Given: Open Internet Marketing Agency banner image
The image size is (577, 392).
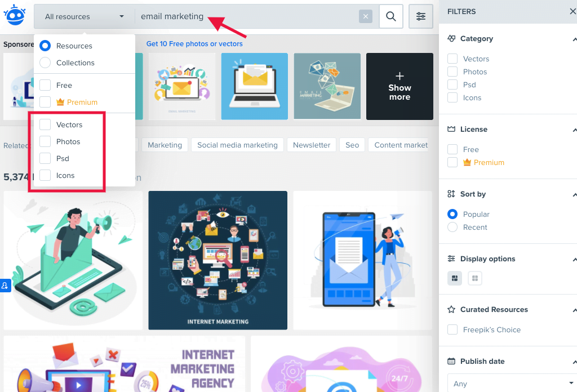Looking at the screenshot, I should (x=125, y=364).
